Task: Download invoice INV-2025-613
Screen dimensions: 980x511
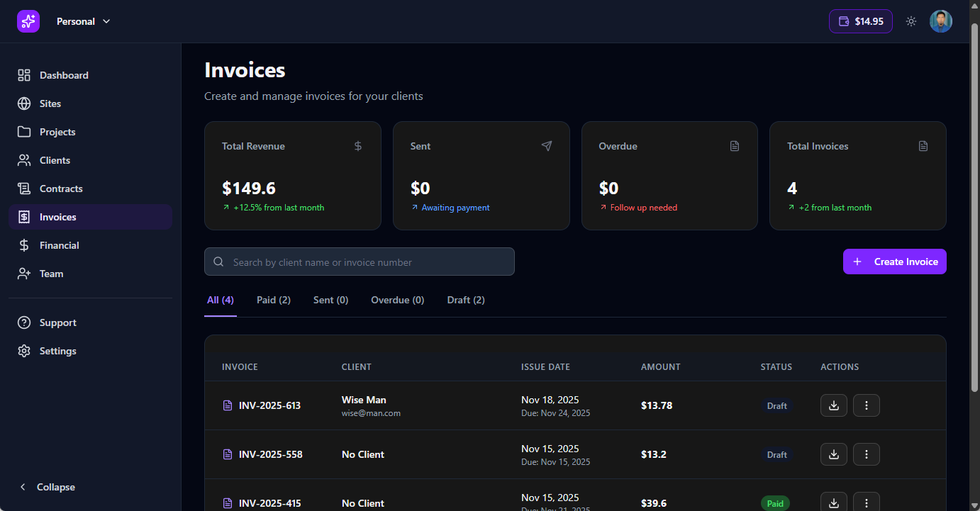Action: pos(833,405)
